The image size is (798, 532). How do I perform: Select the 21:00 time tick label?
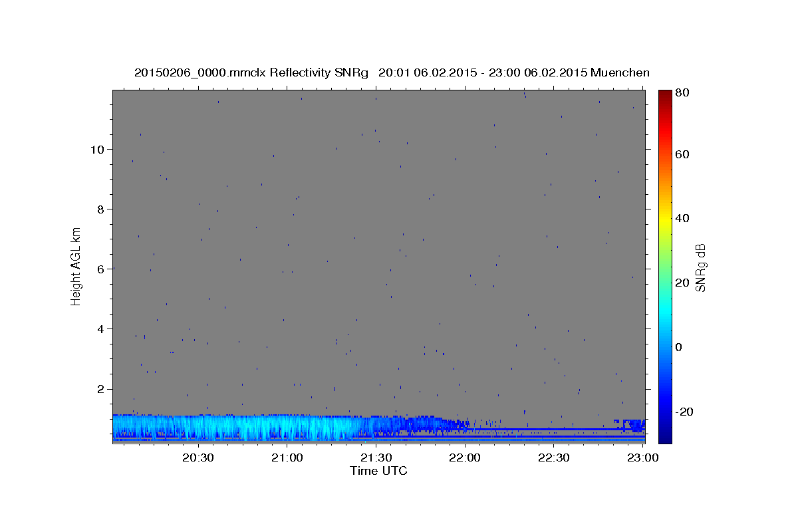287,458
